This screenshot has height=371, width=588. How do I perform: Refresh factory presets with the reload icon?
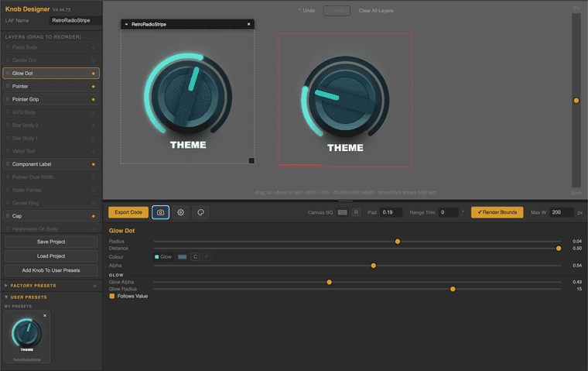(94, 286)
